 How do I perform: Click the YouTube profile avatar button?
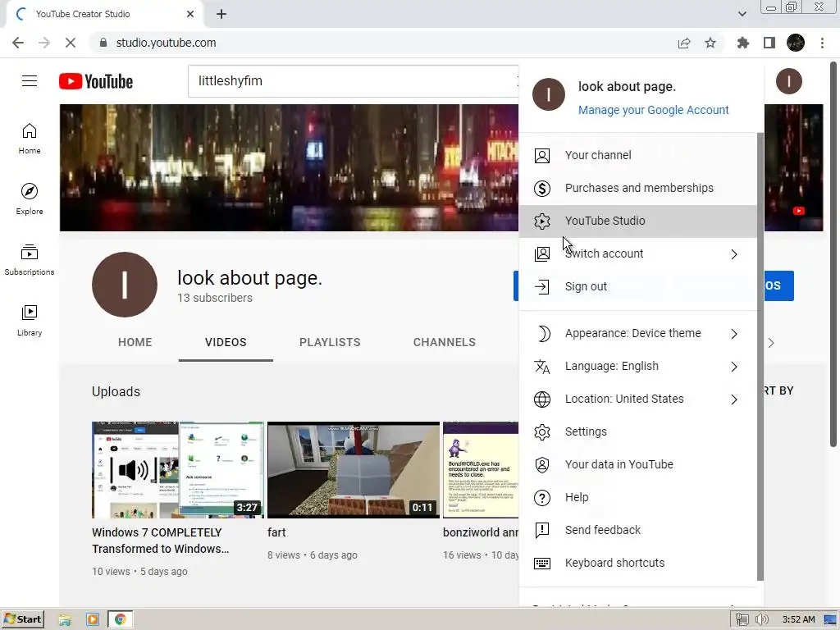pos(788,81)
